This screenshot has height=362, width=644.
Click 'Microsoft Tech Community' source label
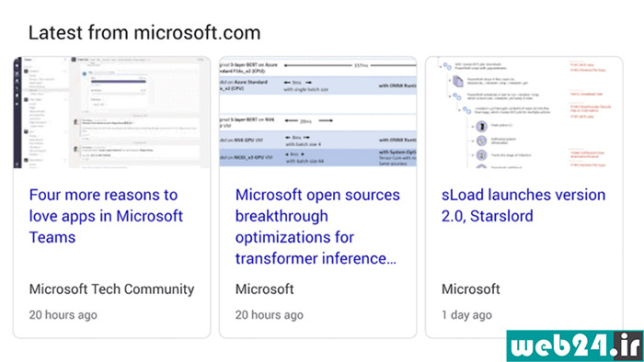pyautogui.click(x=111, y=289)
